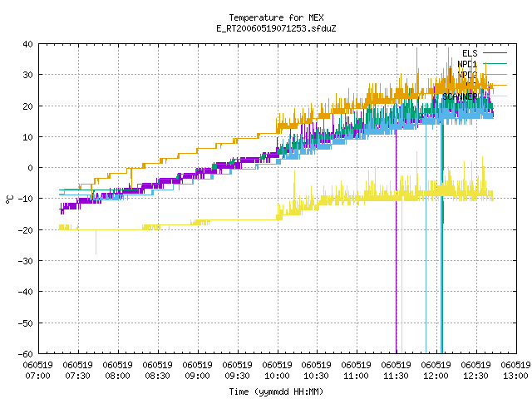Image resolution: width=532 pixels, height=399 pixels.
Task: Click the y-axis tick label 30
Action: coord(27,75)
